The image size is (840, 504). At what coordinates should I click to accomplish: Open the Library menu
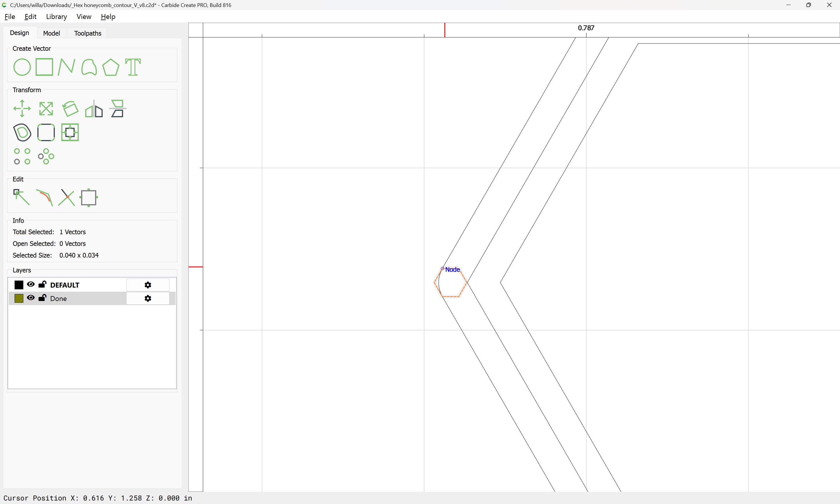56,17
